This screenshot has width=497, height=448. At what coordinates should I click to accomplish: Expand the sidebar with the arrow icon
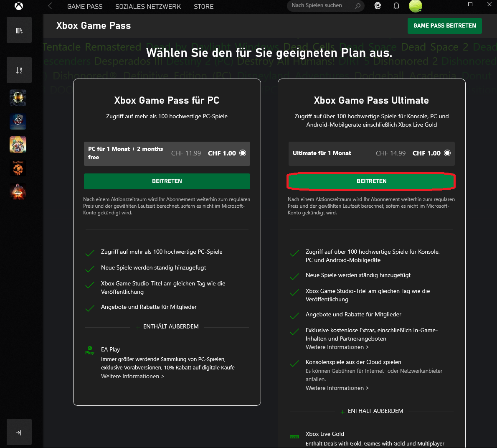point(19,433)
